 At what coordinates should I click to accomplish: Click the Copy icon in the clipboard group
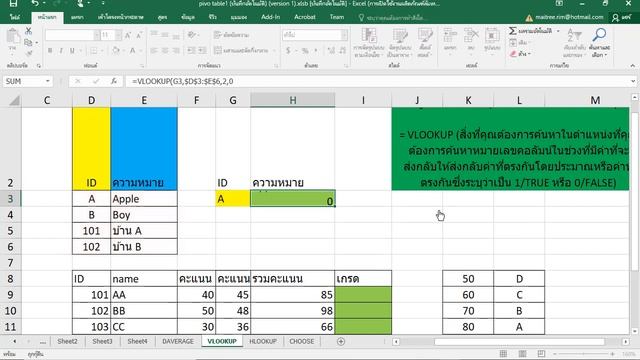28,42
